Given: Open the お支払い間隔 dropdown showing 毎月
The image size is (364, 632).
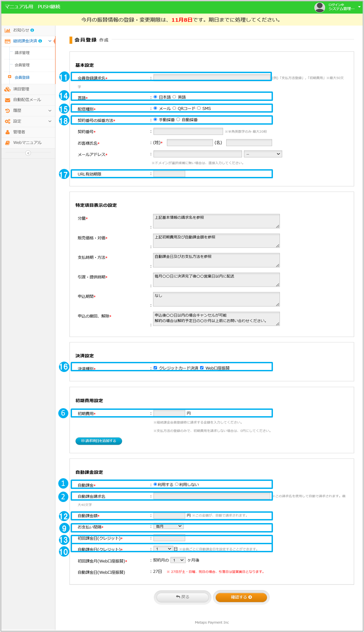Looking at the screenshot, I should point(168,526).
